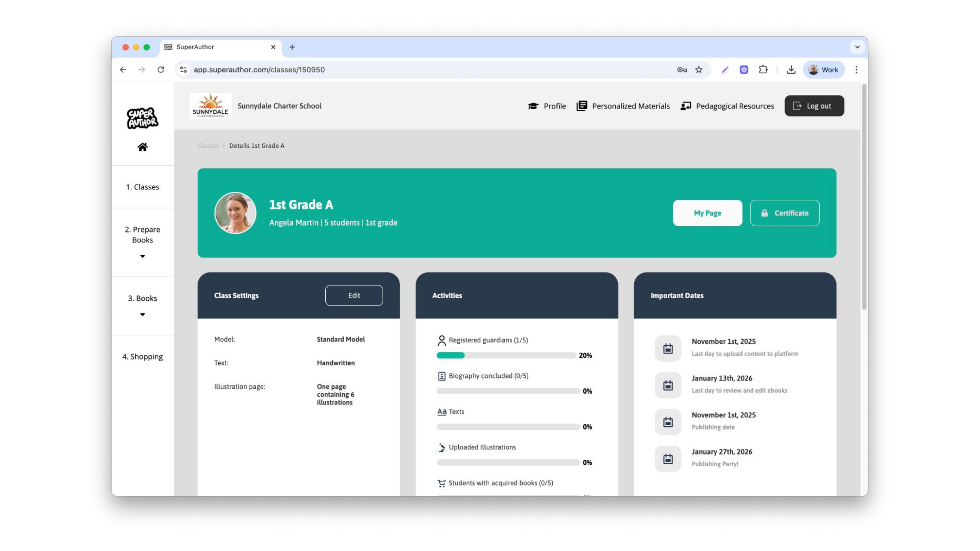Click the locked Certificate button
Viewport: 980px width, 551px height.
[784, 213]
